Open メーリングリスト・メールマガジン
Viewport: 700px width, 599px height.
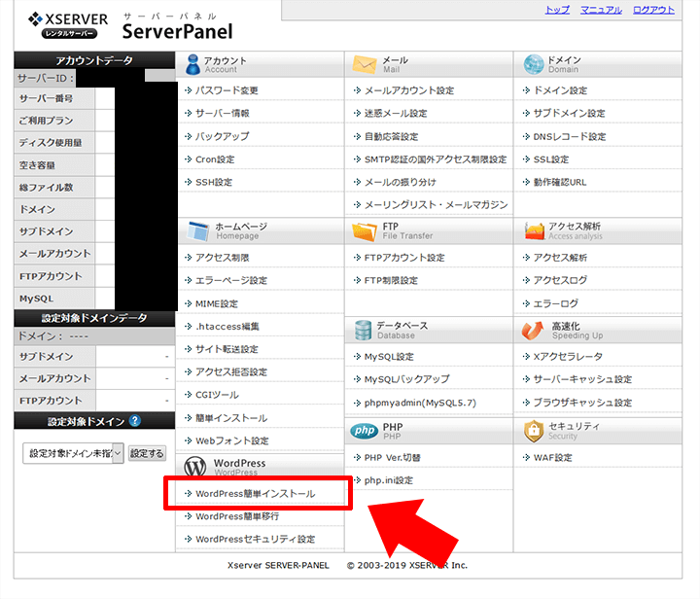click(x=436, y=205)
